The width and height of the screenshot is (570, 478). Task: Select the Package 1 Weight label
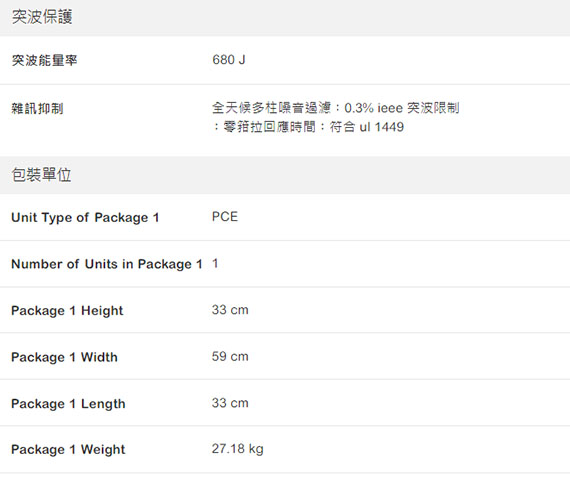68,450
